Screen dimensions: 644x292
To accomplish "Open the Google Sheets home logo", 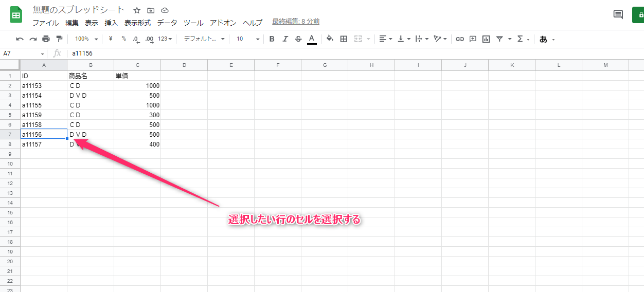I will click(16, 15).
